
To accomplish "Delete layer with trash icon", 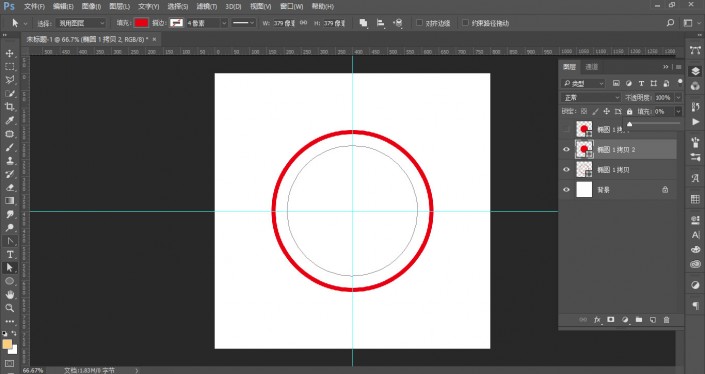I will (x=666, y=320).
